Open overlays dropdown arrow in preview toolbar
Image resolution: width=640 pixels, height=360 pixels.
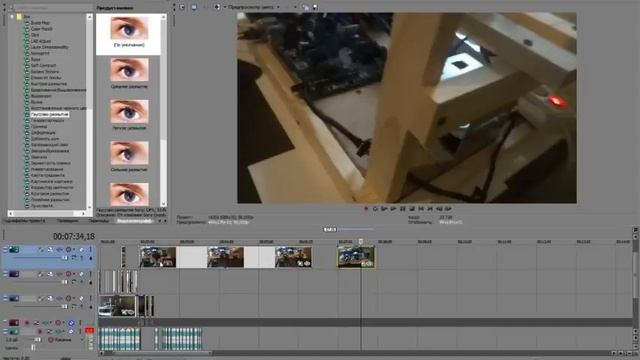295,7
